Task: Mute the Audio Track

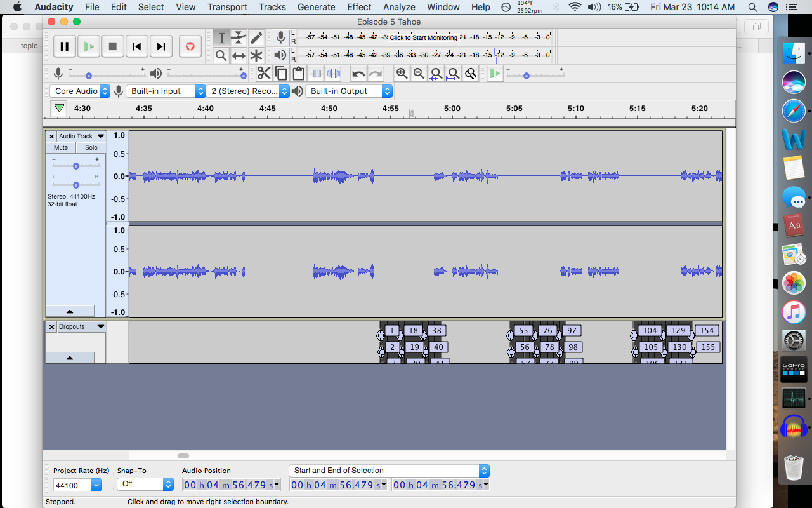Action: pyautogui.click(x=61, y=147)
